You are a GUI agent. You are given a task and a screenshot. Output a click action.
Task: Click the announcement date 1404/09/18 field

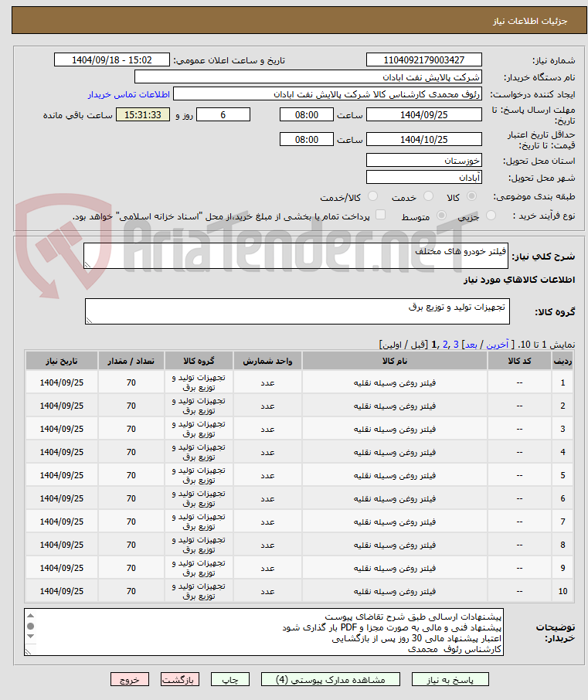[111, 59]
